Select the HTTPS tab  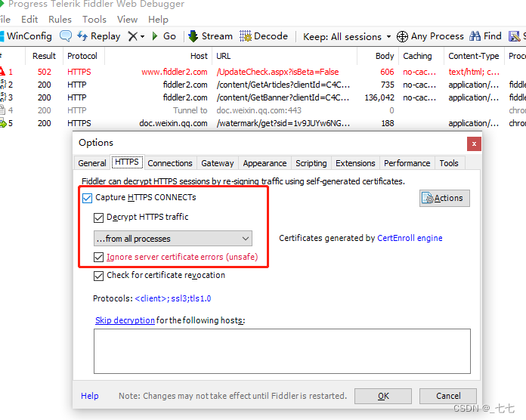[127, 162]
